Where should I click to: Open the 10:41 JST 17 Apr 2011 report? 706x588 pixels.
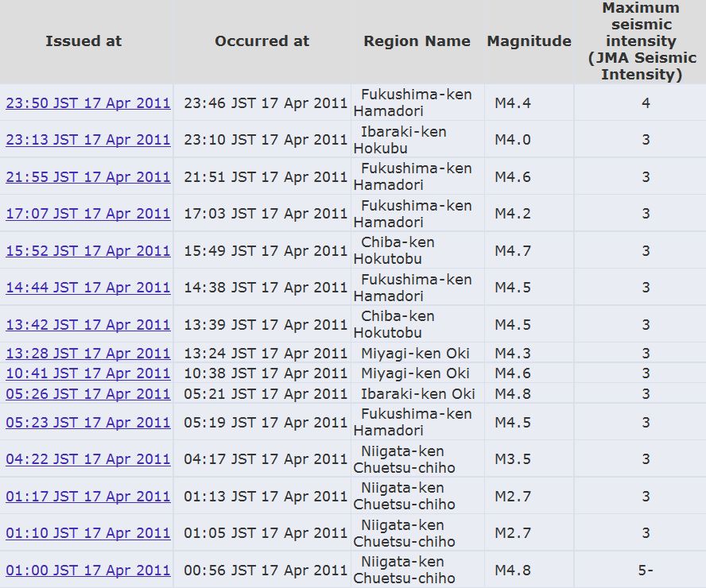pyautogui.click(x=87, y=373)
